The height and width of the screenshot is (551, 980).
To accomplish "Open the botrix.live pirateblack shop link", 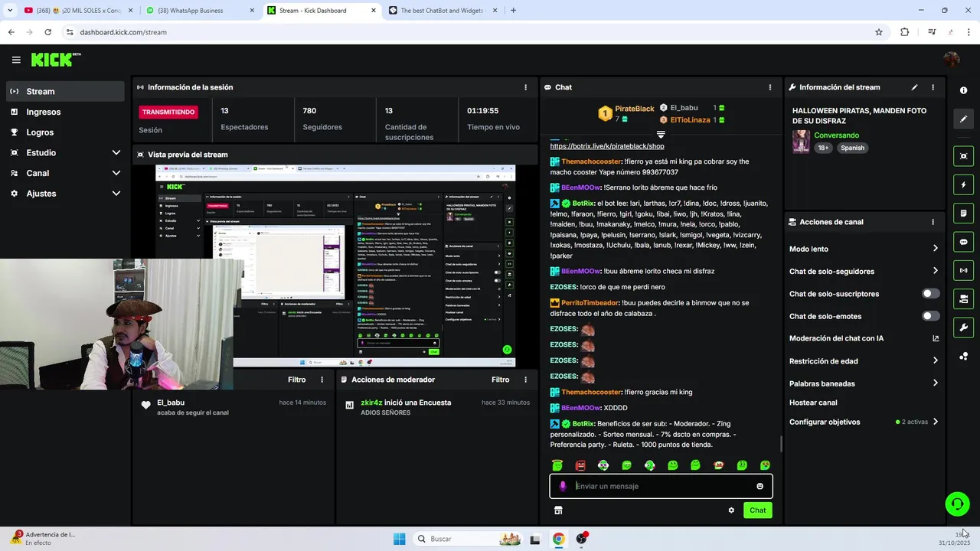I will [607, 146].
